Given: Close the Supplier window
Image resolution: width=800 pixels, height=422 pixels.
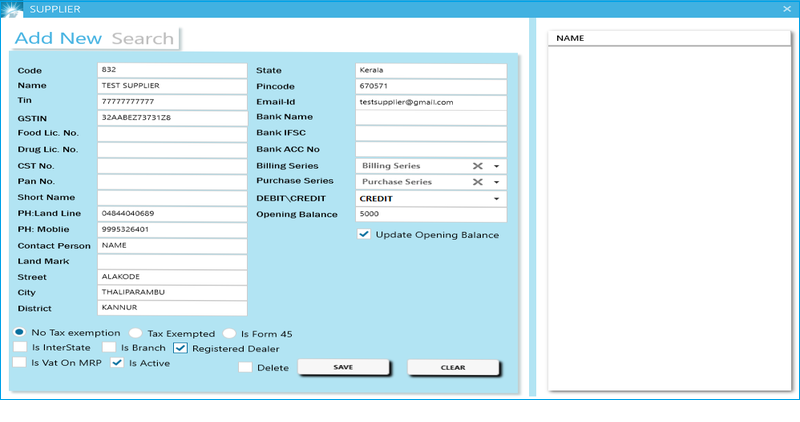Looking at the screenshot, I should (787, 9).
